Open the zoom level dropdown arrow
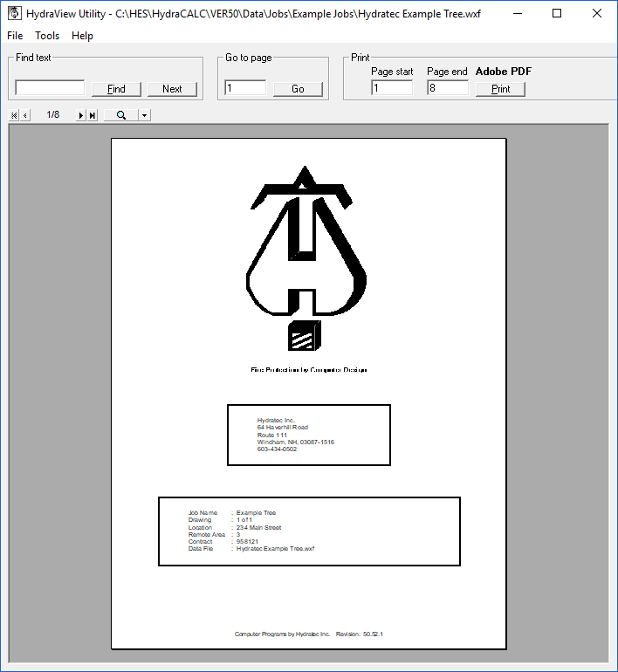Screen dimensions: 618x672 coord(144,115)
